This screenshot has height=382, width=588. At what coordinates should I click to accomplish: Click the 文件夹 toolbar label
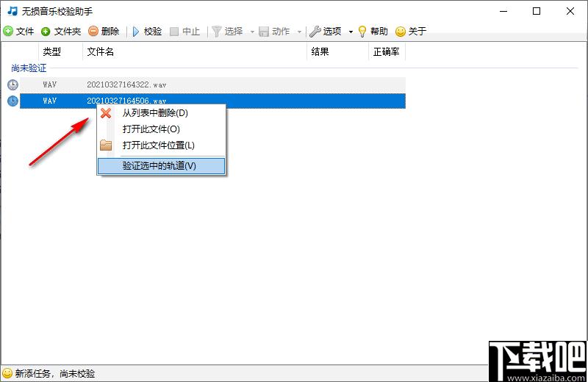coord(68,31)
